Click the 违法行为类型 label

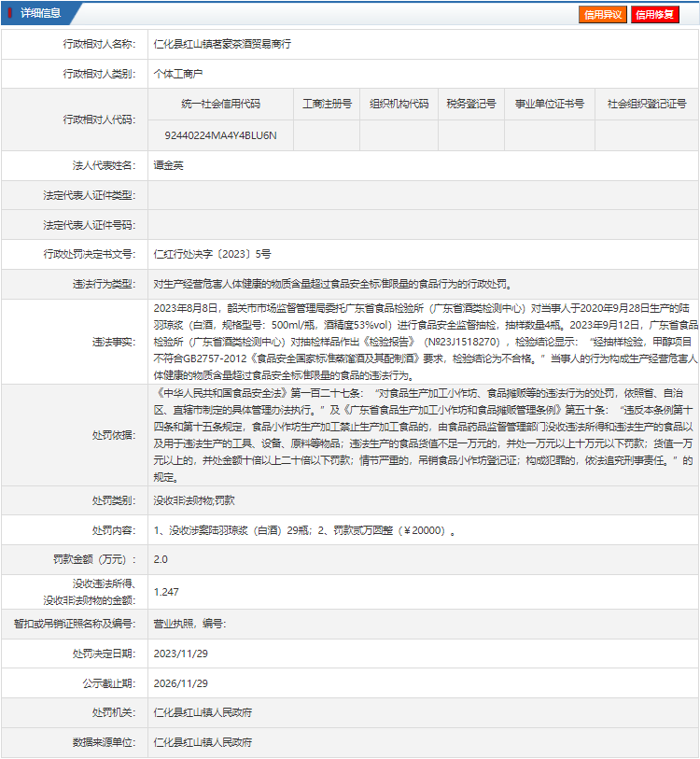[105, 284]
